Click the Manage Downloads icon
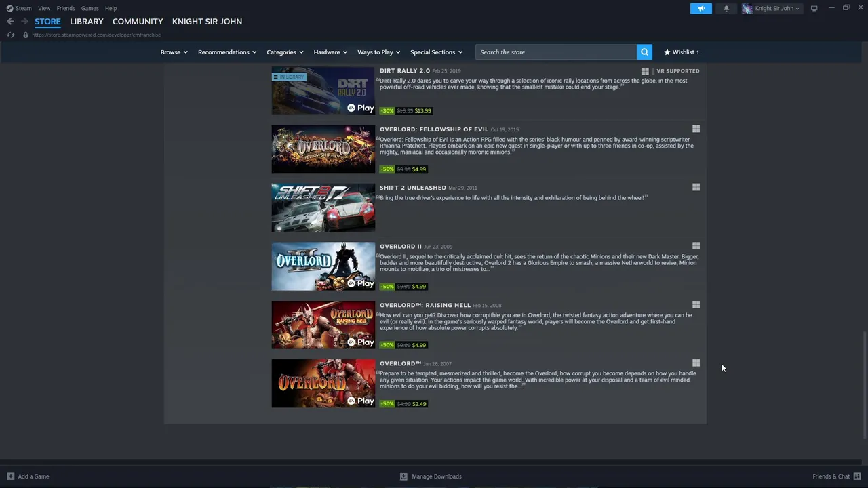Screen dimensions: 868x488 coord(403,476)
